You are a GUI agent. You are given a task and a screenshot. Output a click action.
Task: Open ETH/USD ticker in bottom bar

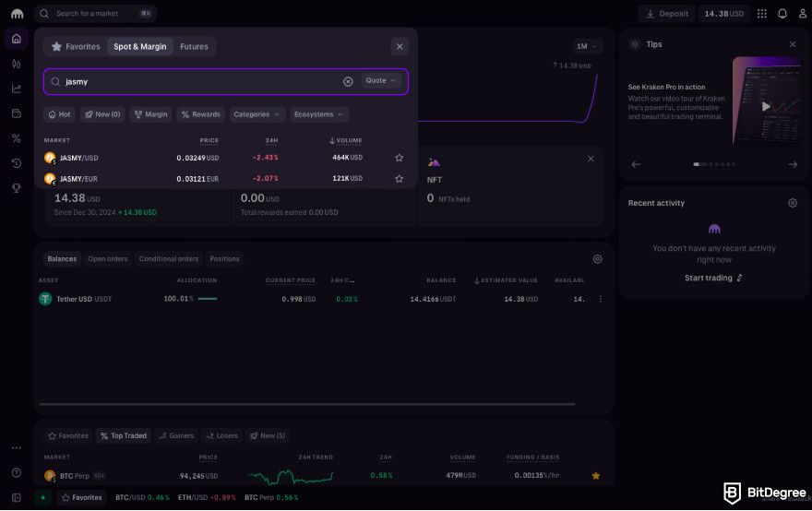(x=207, y=497)
